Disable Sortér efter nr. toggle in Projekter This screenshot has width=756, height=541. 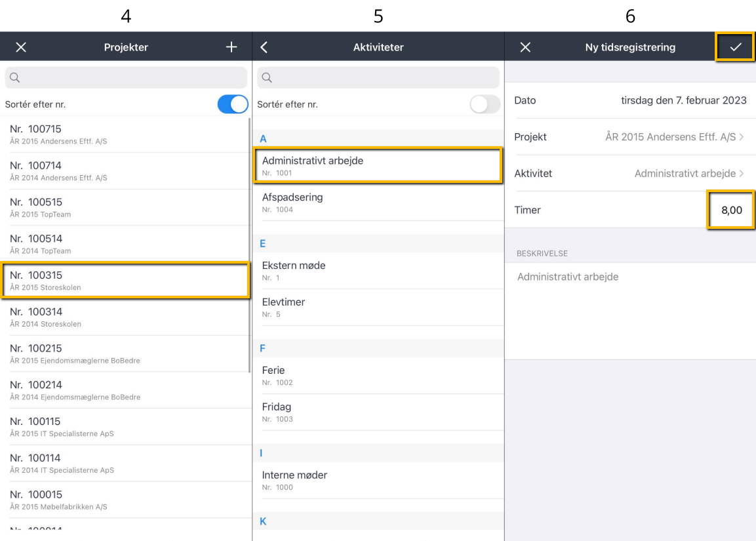233,104
